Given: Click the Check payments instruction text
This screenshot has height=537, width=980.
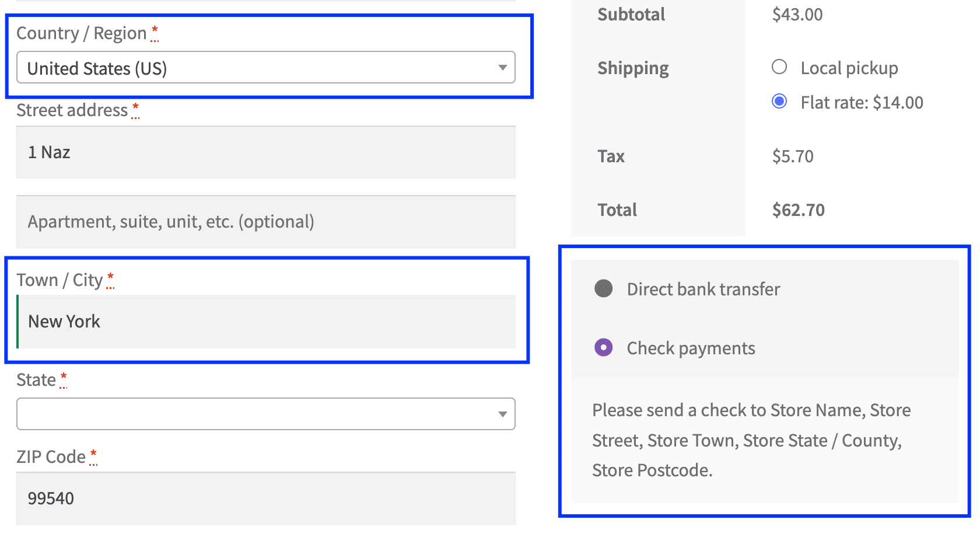Looking at the screenshot, I should point(751,440).
